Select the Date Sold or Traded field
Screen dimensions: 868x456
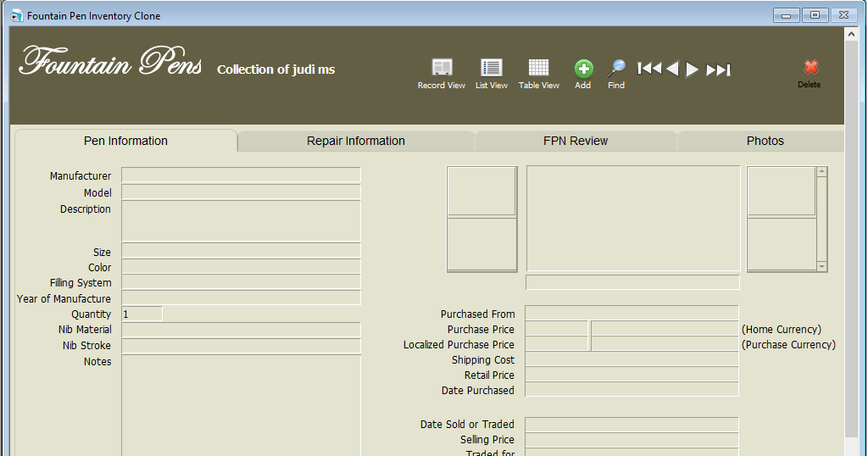click(632, 425)
